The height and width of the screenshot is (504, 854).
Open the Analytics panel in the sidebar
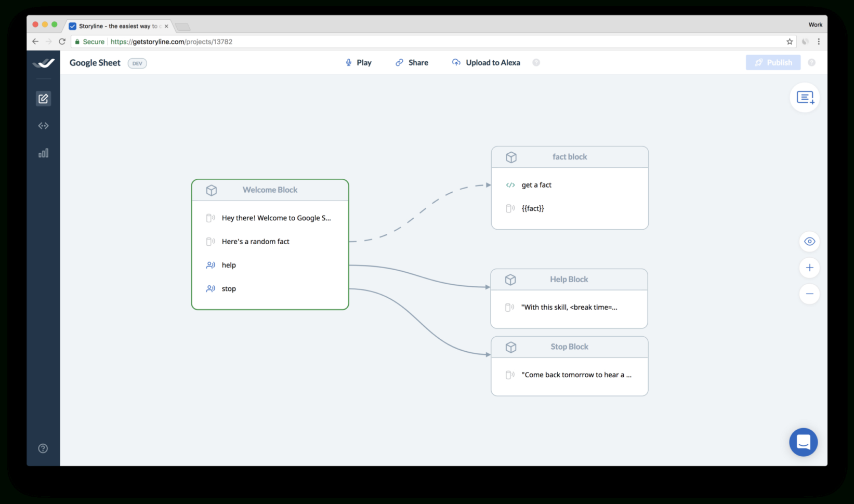[x=44, y=153]
